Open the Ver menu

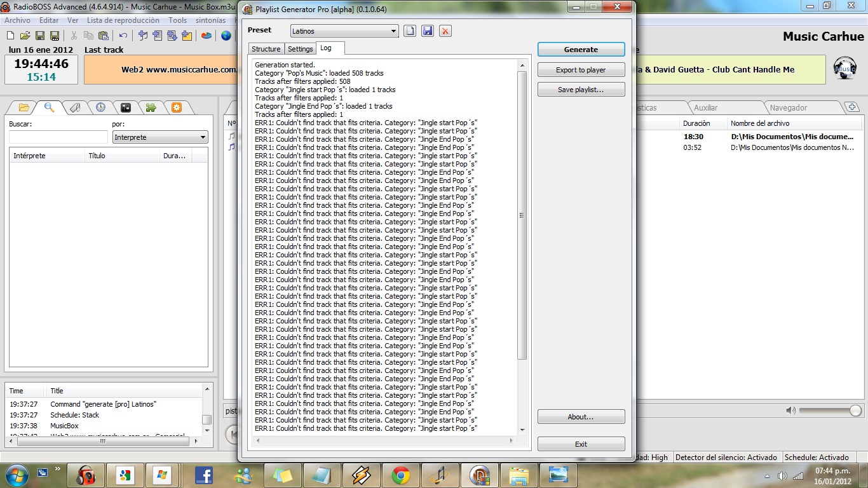73,20
